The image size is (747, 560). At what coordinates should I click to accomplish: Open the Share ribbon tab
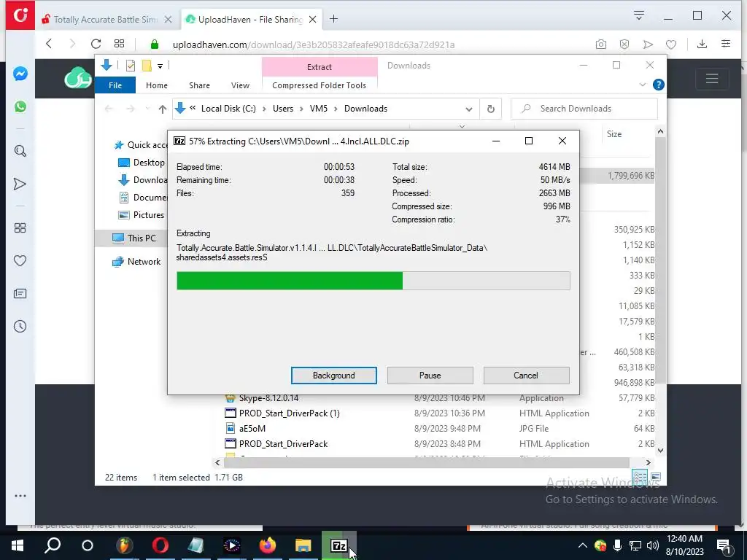[x=199, y=85]
